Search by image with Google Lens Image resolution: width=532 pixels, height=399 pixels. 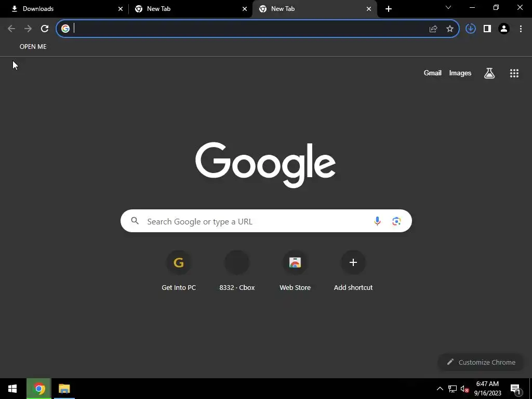click(396, 221)
